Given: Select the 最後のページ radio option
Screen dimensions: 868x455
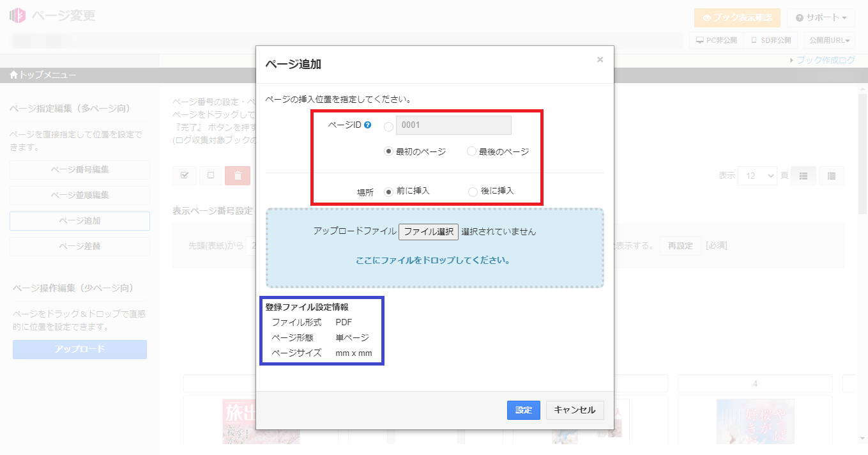Looking at the screenshot, I should click(x=471, y=151).
